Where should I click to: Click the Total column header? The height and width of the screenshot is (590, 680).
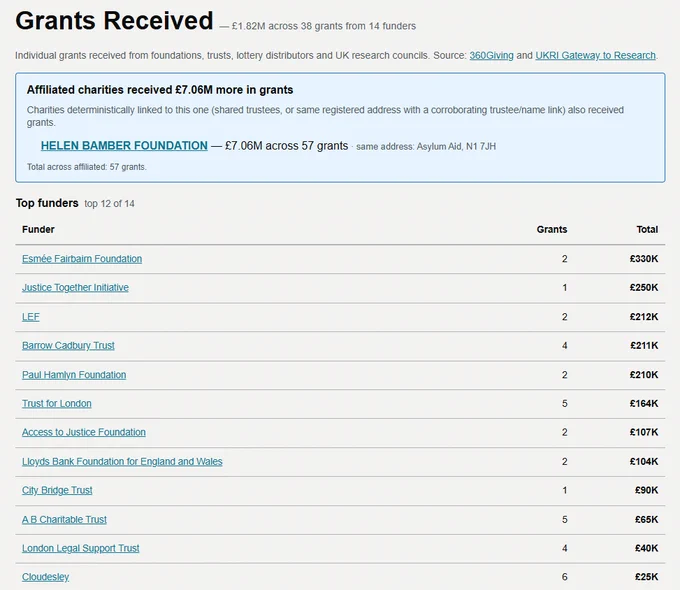tap(647, 229)
